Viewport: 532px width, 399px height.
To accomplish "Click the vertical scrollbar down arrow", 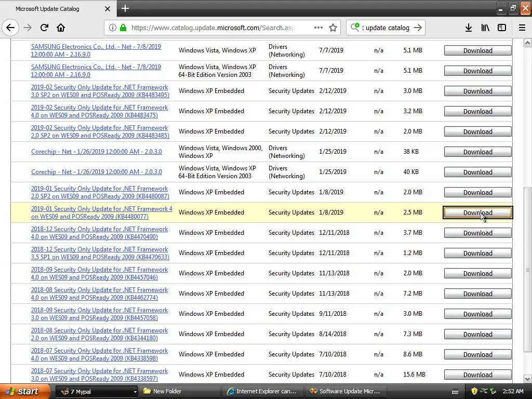I will [527, 379].
